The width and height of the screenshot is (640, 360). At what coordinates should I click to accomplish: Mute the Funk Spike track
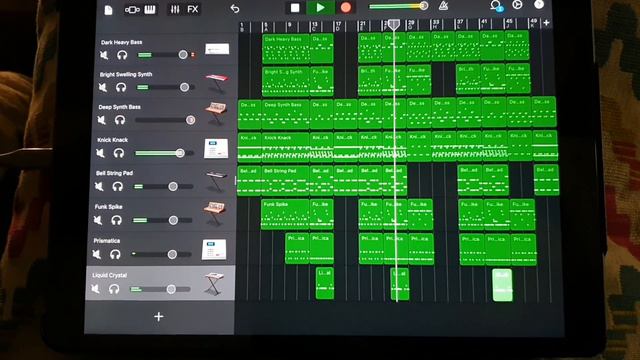(98, 220)
